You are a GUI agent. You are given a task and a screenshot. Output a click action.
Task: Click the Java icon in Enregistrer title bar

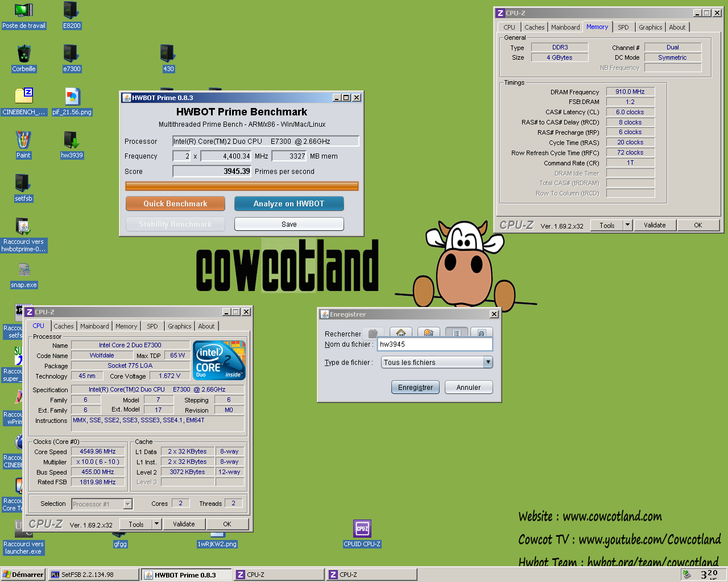click(x=324, y=314)
